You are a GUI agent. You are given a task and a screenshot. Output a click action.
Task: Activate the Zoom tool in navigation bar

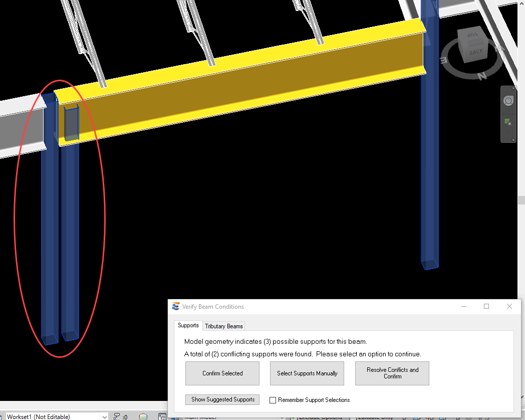(x=508, y=122)
